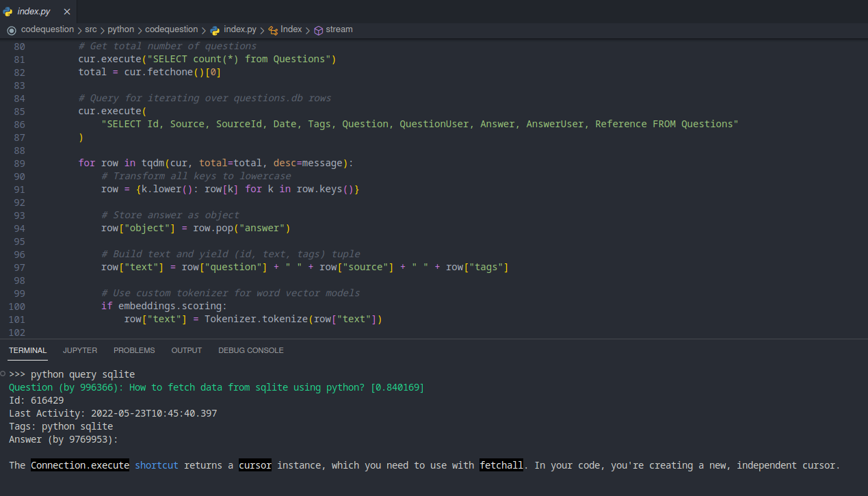Close the index.py editor tab
The image size is (868, 496).
tap(66, 11)
